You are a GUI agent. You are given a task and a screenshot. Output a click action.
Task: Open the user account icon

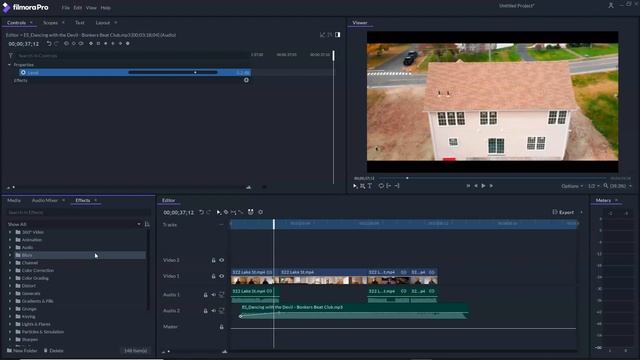[x=611, y=5]
